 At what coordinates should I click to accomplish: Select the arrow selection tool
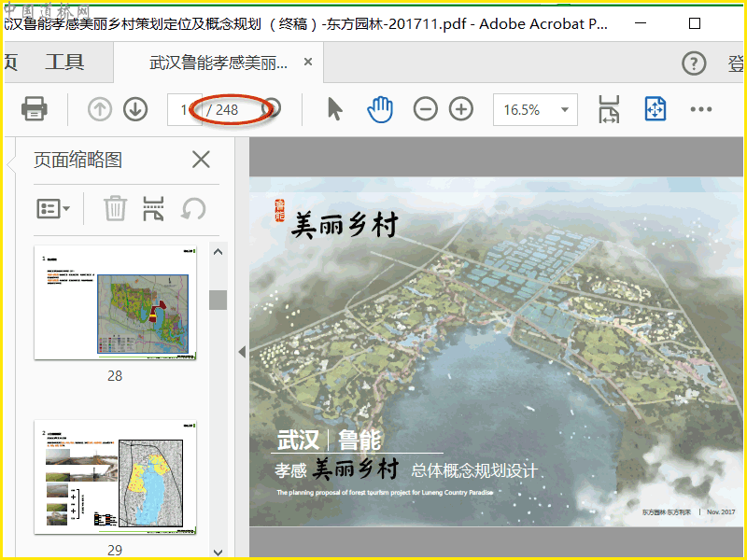click(x=335, y=109)
